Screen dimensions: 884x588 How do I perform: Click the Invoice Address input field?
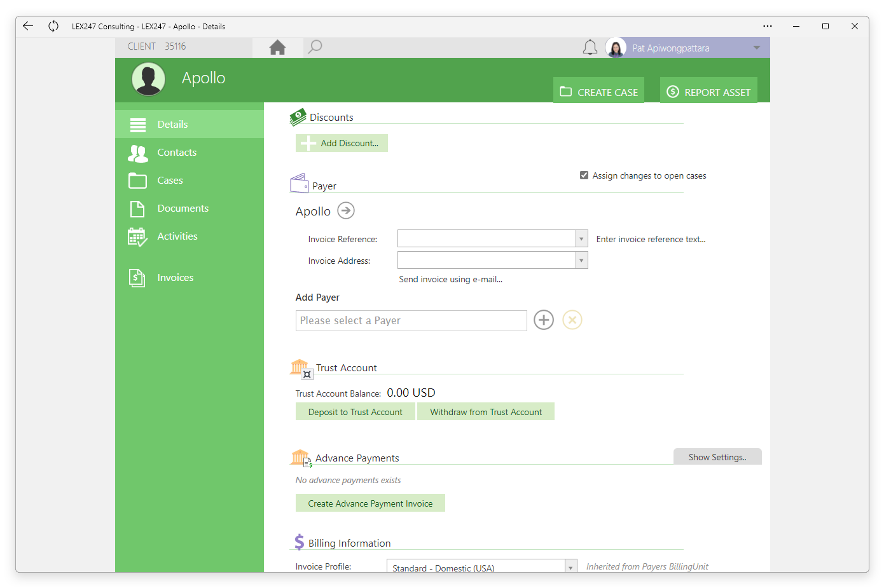coord(487,261)
